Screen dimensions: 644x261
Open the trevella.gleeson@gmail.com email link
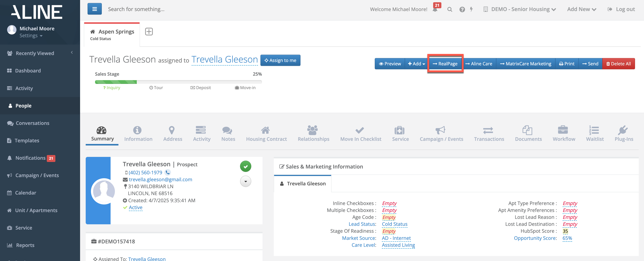tap(160, 179)
